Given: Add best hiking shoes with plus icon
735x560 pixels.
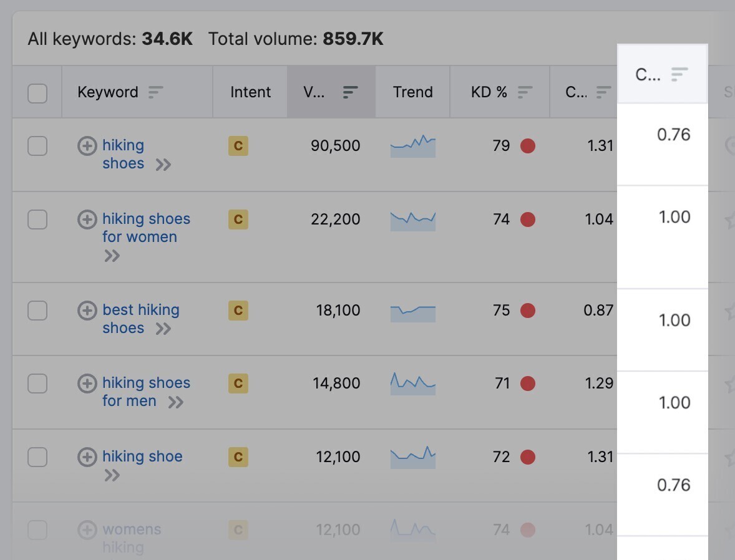Looking at the screenshot, I should click(87, 310).
